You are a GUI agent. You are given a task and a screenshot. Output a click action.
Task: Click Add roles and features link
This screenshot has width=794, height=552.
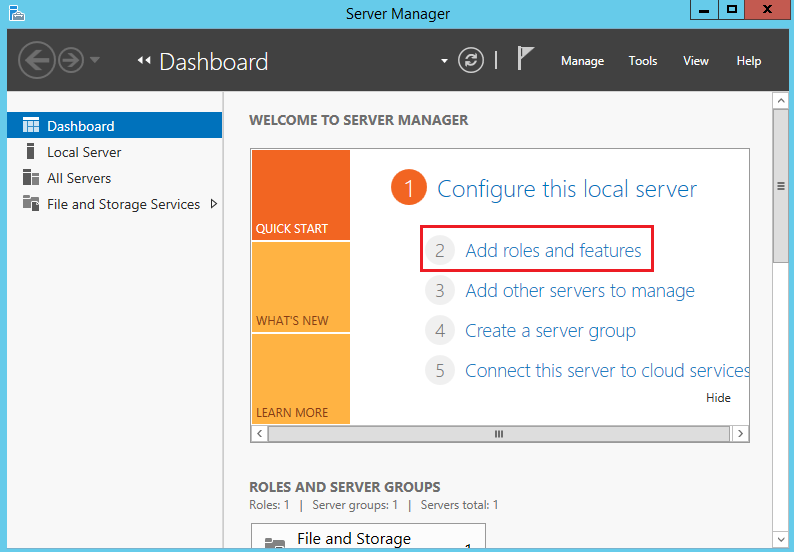point(553,251)
